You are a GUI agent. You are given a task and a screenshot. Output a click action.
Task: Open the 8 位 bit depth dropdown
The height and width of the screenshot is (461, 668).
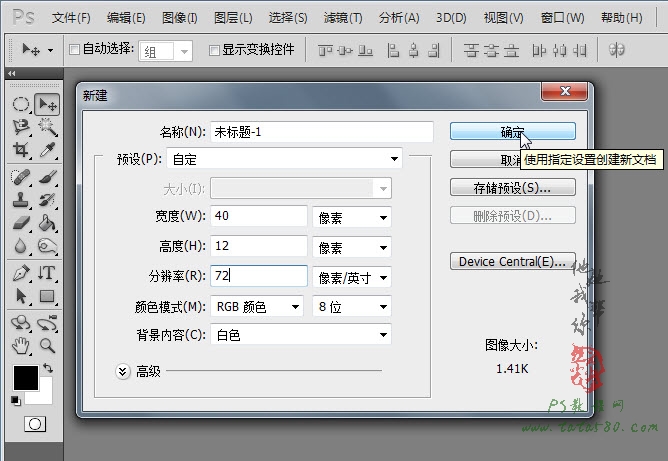pos(352,307)
